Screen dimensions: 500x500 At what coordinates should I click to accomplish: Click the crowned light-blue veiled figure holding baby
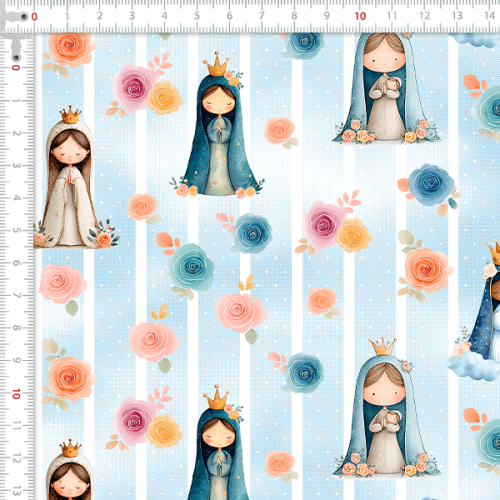pos(386,408)
